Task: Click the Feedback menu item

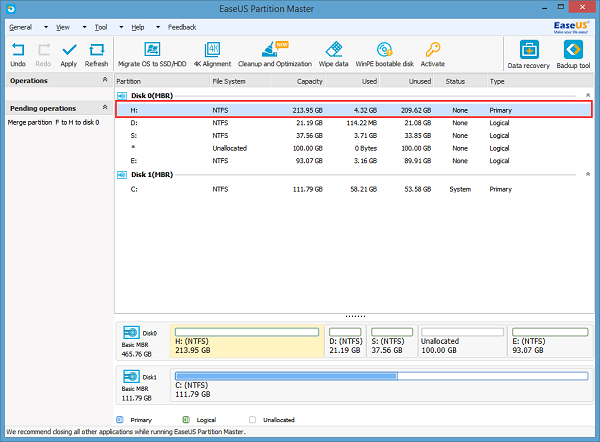Action: click(x=182, y=27)
